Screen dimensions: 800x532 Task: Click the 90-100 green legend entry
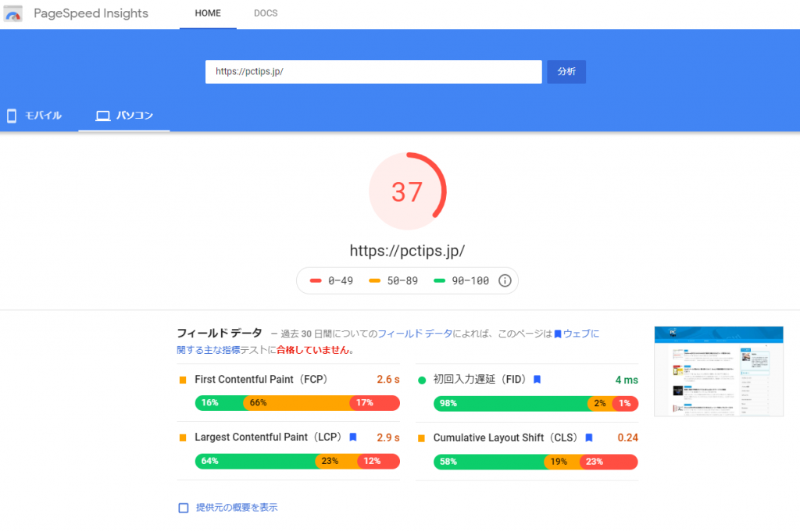tap(461, 280)
